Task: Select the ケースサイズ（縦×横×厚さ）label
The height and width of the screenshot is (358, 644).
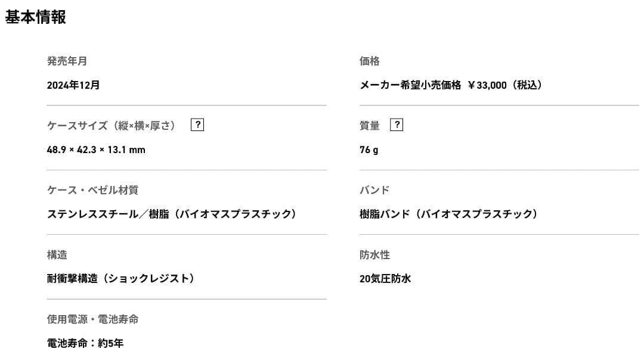Action: point(113,125)
